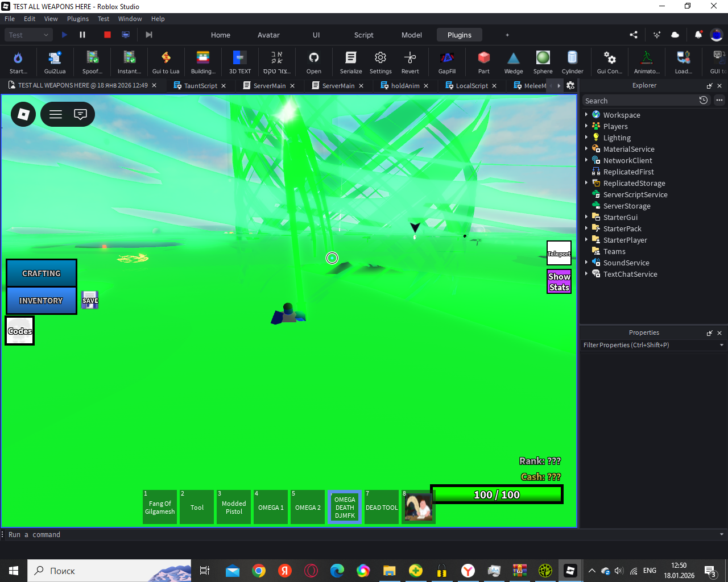This screenshot has width=728, height=582.
Task: Switch to the Avatar ribbon tab
Action: (268, 35)
